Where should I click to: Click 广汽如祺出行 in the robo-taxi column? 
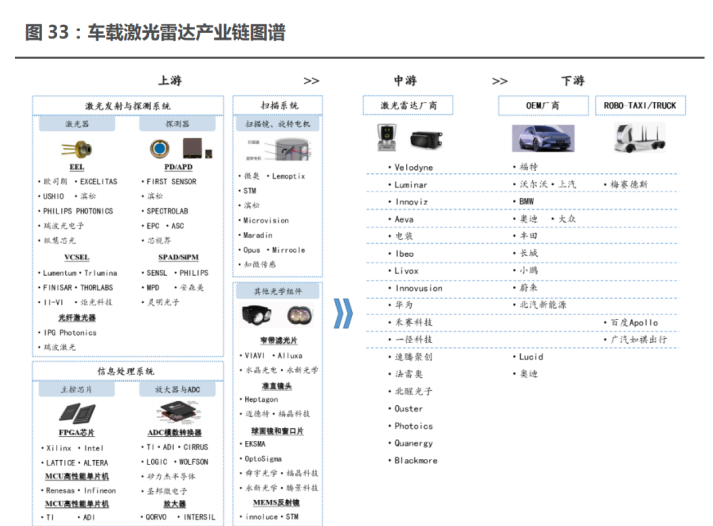(638, 340)
